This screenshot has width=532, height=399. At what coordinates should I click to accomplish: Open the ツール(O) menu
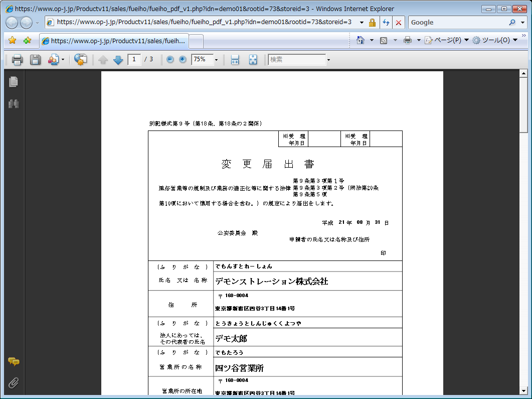click(x=495, y=40)
